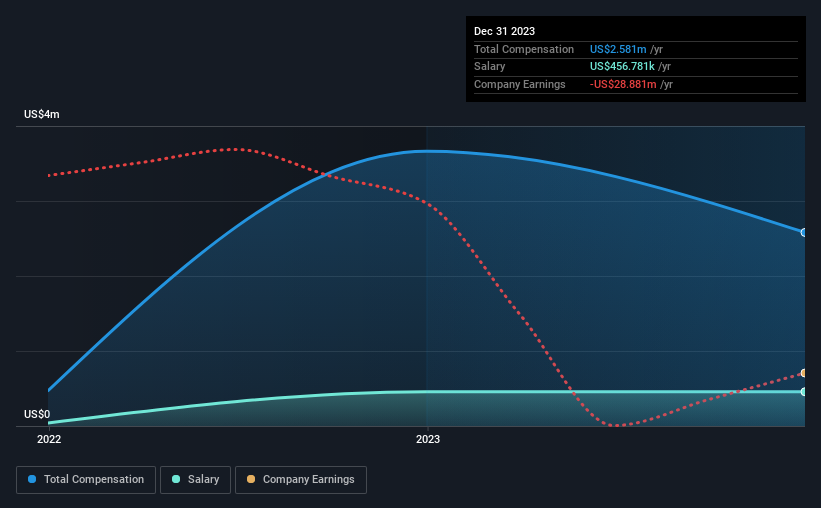821x508 pixels.
Task: Click the Dec 31 2023 tooltip date
Action: coord(504,31)
